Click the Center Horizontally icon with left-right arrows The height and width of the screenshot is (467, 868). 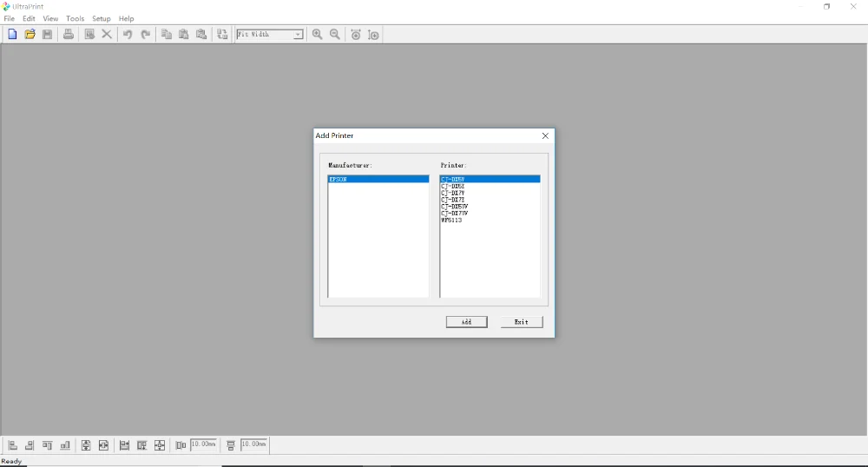pyautogui.click(x=103, y=445)
